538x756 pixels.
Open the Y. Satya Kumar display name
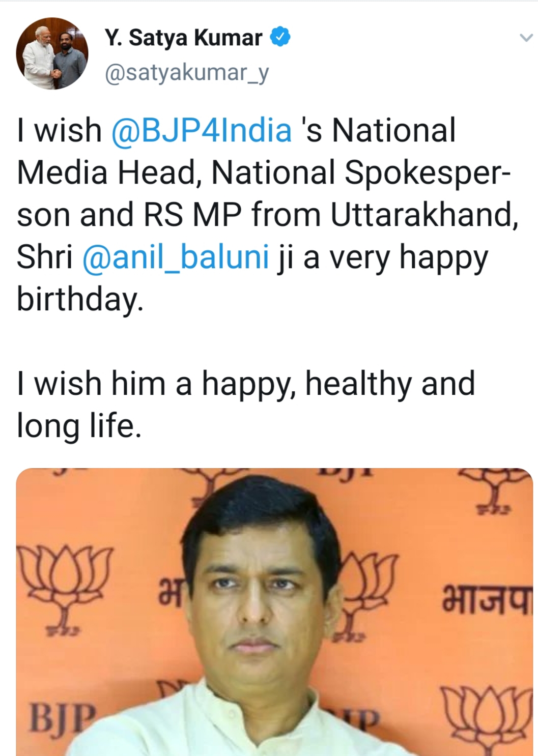183,38
